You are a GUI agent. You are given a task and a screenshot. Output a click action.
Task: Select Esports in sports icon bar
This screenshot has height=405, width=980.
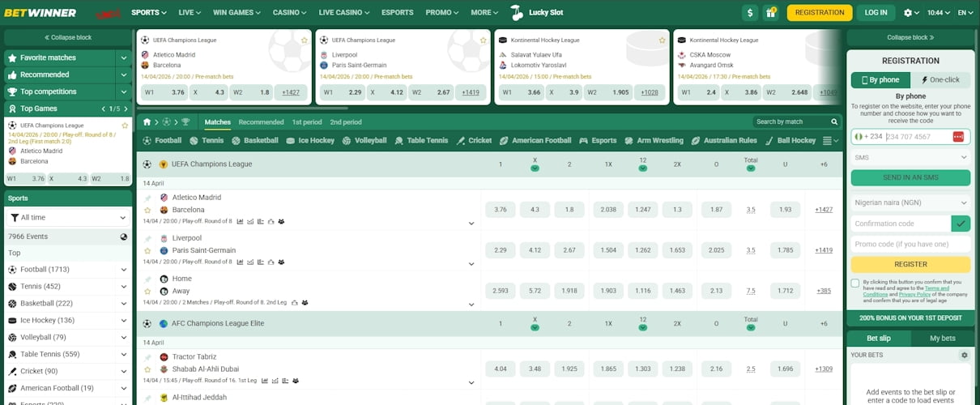tap(598, 140)
